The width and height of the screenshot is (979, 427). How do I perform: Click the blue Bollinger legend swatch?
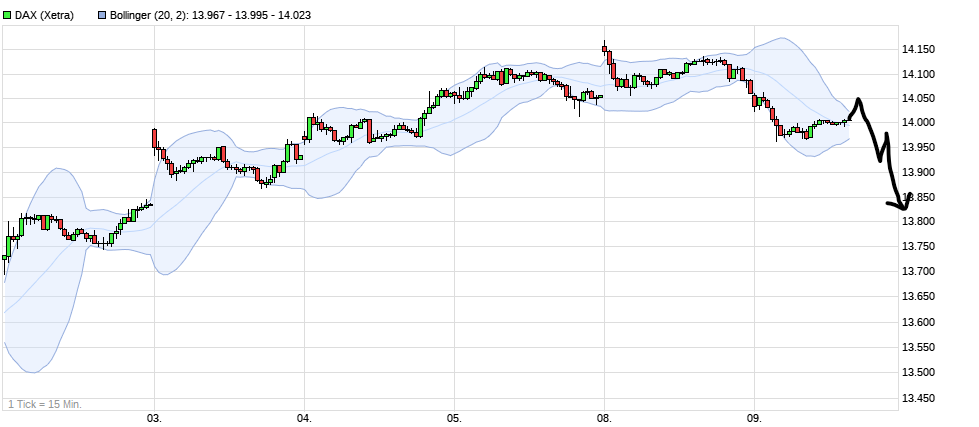point(103,16)
